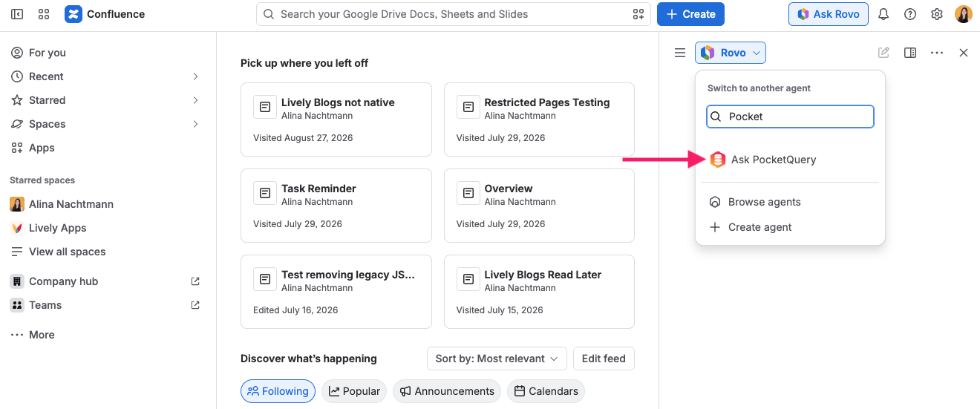980x409 pixels.
Task: Click page icon on Restricted Pages Testing card
Action: [468, 107]
